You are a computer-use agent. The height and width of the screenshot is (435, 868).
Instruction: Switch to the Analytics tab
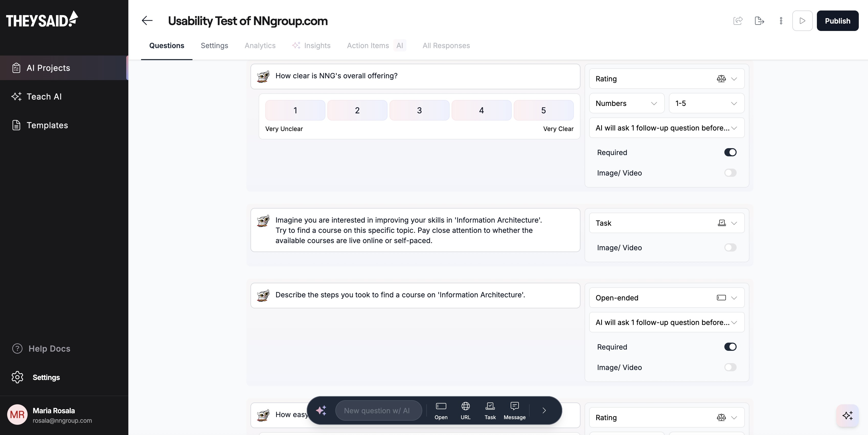click(x=260, y=46)
